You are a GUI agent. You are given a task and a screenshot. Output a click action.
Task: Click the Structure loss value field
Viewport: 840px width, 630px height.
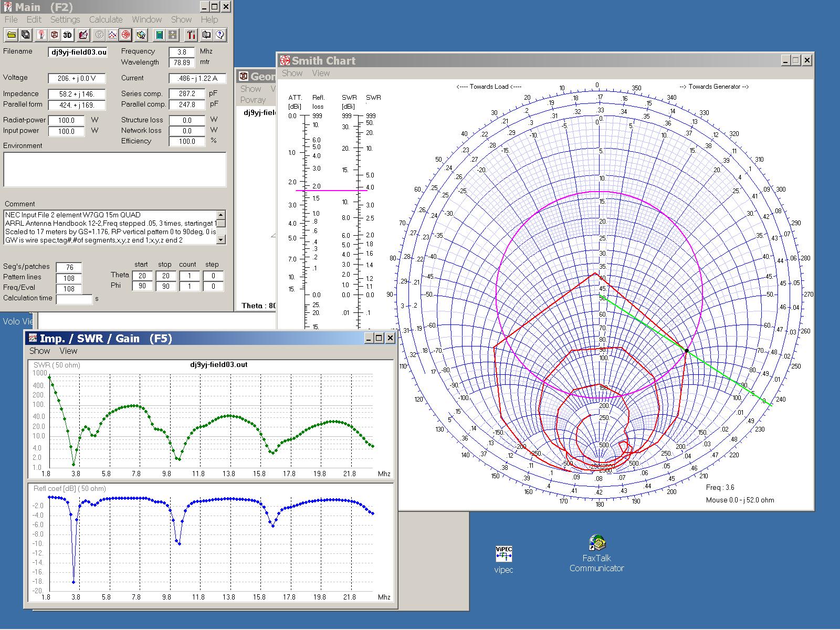(187, 120)
